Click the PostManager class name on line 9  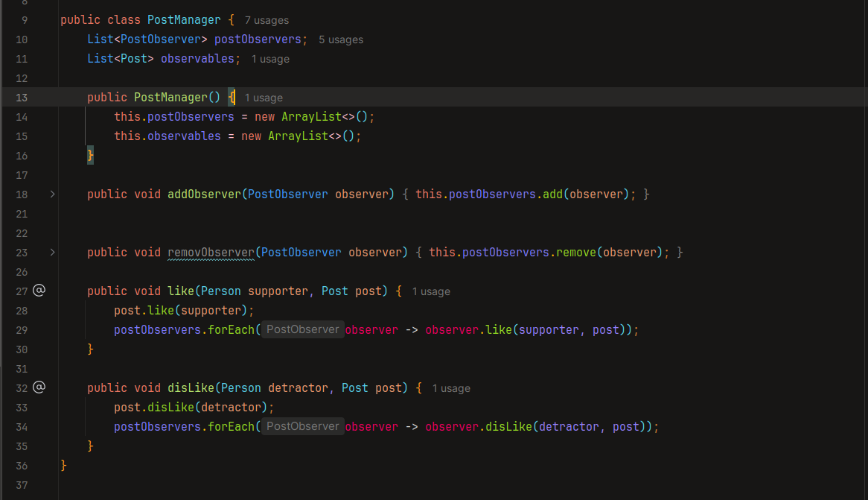coord(184,20)
